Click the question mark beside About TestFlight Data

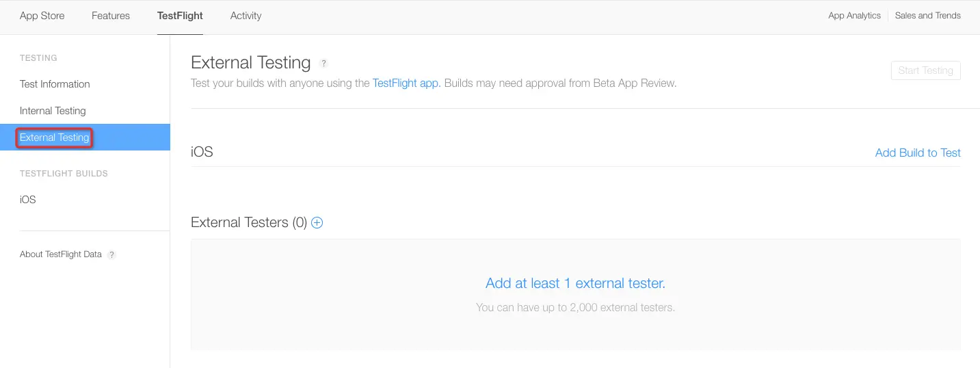111,254
